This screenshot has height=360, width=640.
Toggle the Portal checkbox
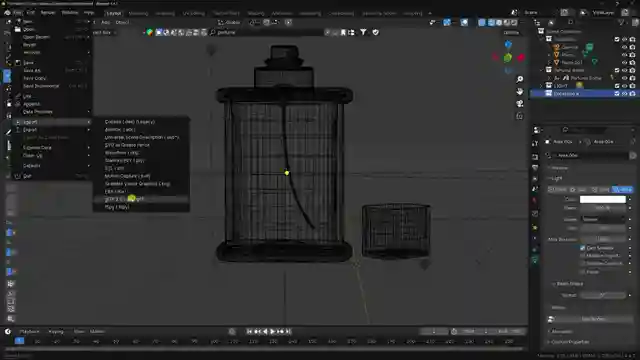coord(582,271)
